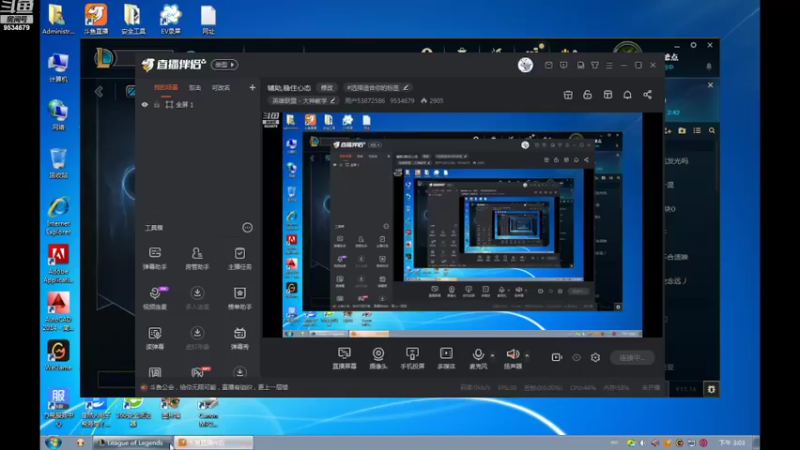
Task: Open the 弹幕秀 tool
Action: coord(239,338)
